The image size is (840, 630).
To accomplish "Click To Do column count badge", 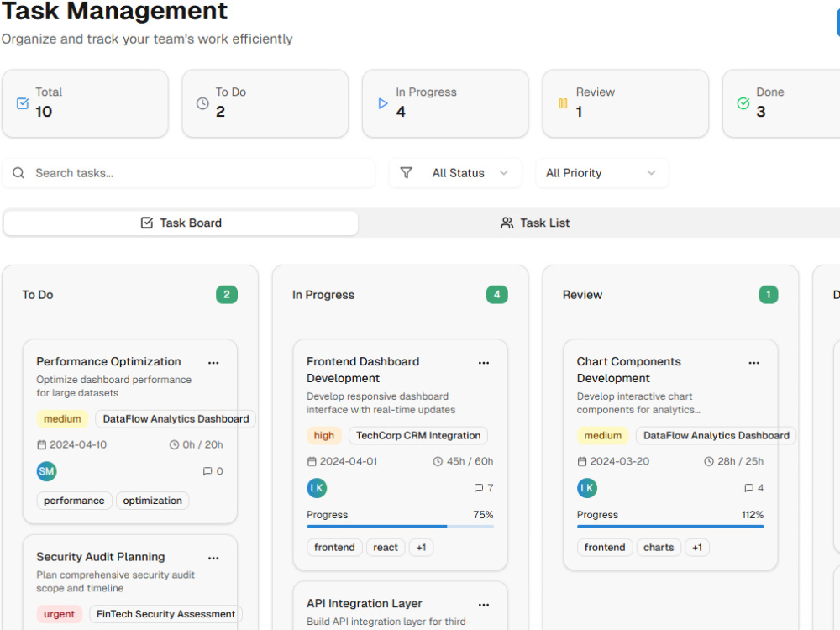I will pos(227,295).
